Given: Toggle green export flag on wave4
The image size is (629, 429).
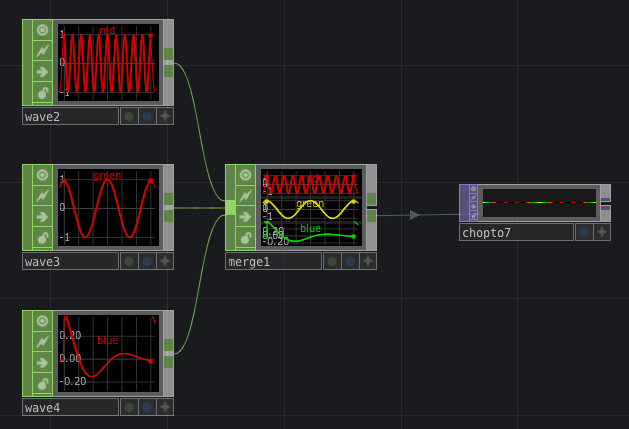Looking at the screenshot, I should coord(129,407).
